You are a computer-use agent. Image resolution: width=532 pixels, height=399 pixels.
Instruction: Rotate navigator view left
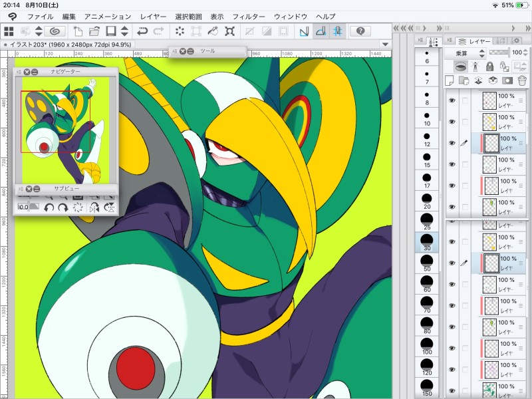[x=49, y=207]
